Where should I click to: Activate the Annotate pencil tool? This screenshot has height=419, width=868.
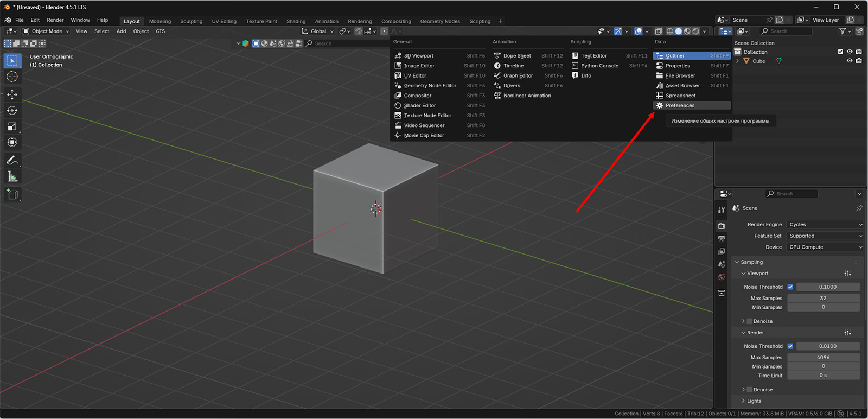12,161
